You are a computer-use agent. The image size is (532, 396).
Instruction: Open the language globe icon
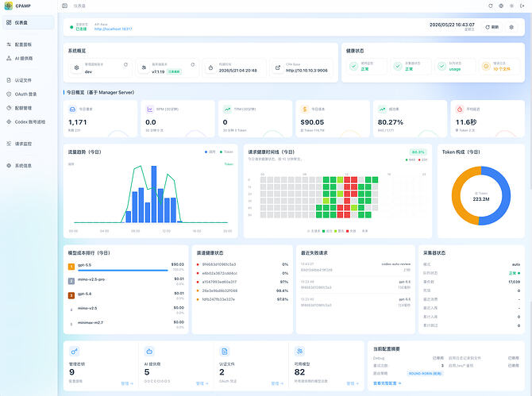click(x=501, y=6)
